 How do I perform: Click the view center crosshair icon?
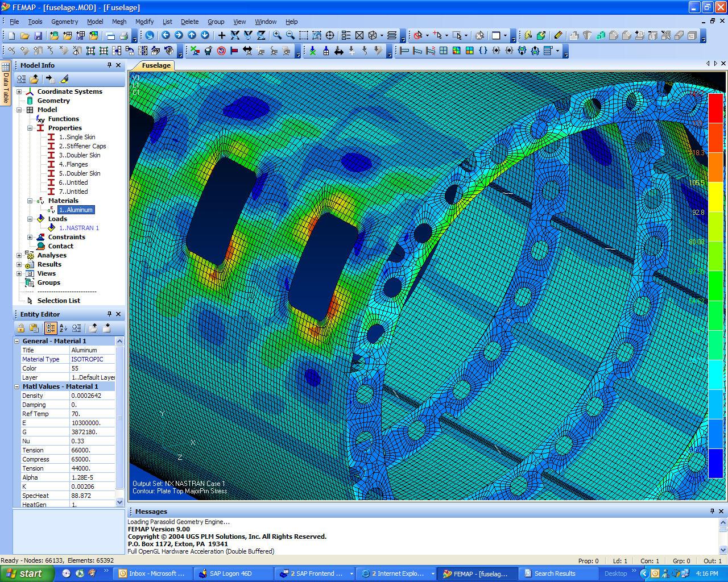click(330, 35)
